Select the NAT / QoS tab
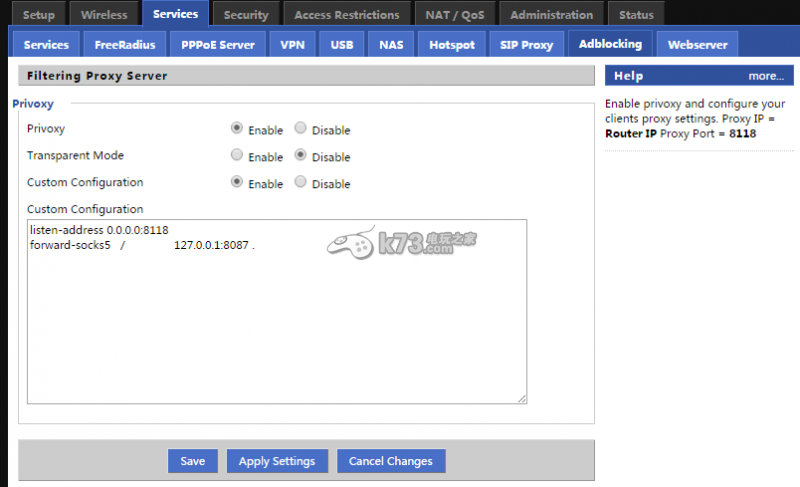This screenshot has width=800, height=487. (x=453, y=15)
